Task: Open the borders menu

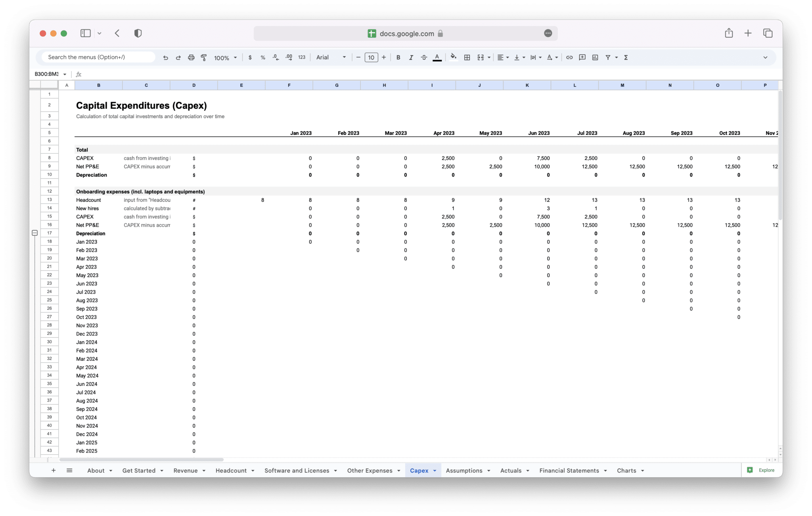Action: (x=467, y=57)
